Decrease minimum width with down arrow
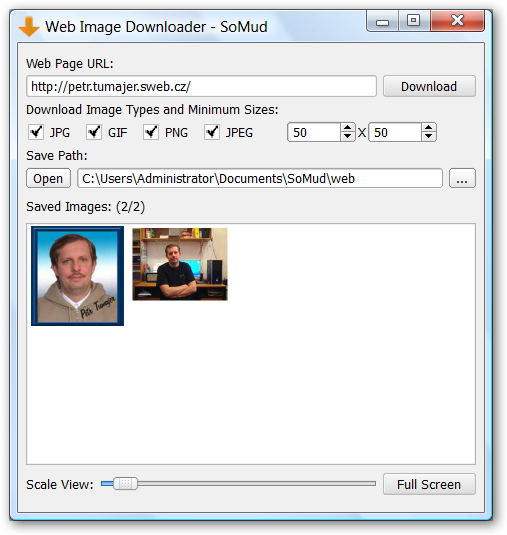This screenshot has height=535, width=507. [348, 136]
